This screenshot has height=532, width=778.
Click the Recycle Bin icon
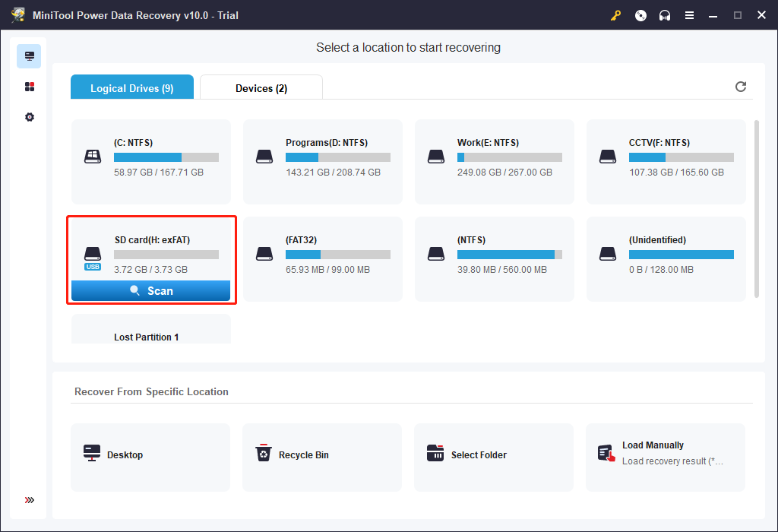point(264,453)
